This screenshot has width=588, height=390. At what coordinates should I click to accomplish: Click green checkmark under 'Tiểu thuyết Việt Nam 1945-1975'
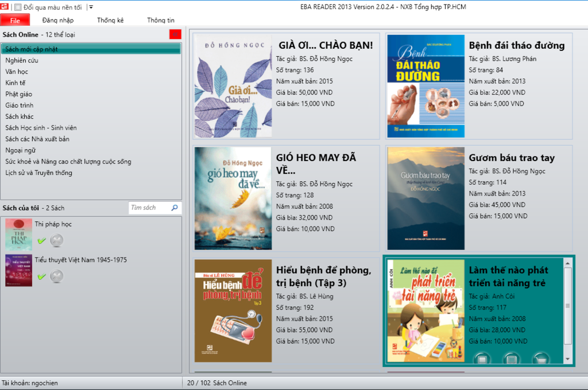click(x=41, y=276)
